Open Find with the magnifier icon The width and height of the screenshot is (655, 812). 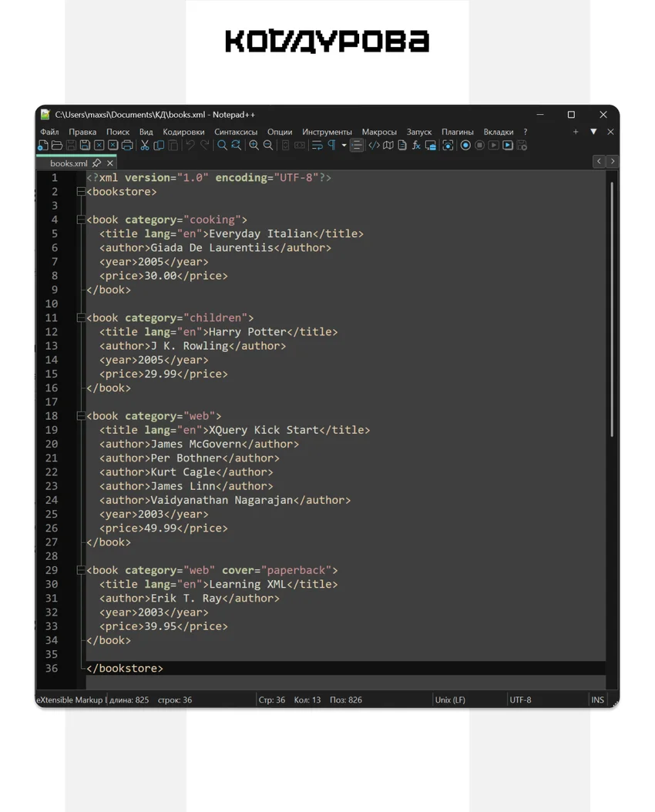222,146
